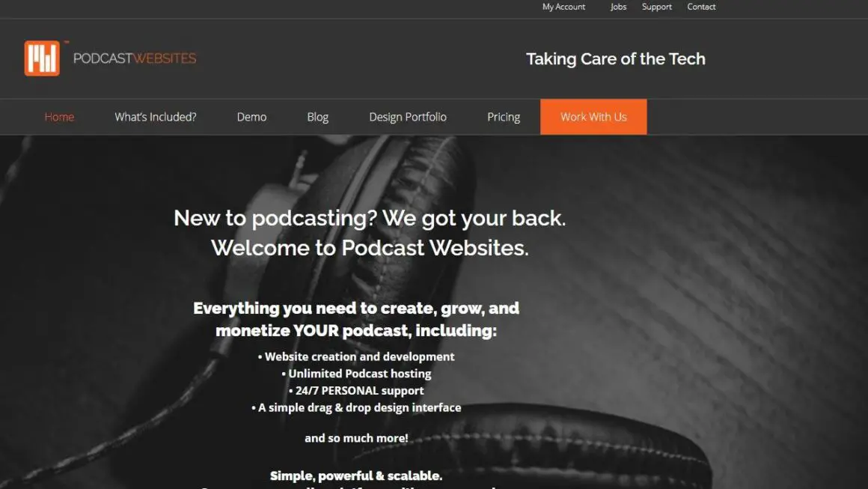Go to the Jobs page
The image size is (868, 489).
pos(618,7)
